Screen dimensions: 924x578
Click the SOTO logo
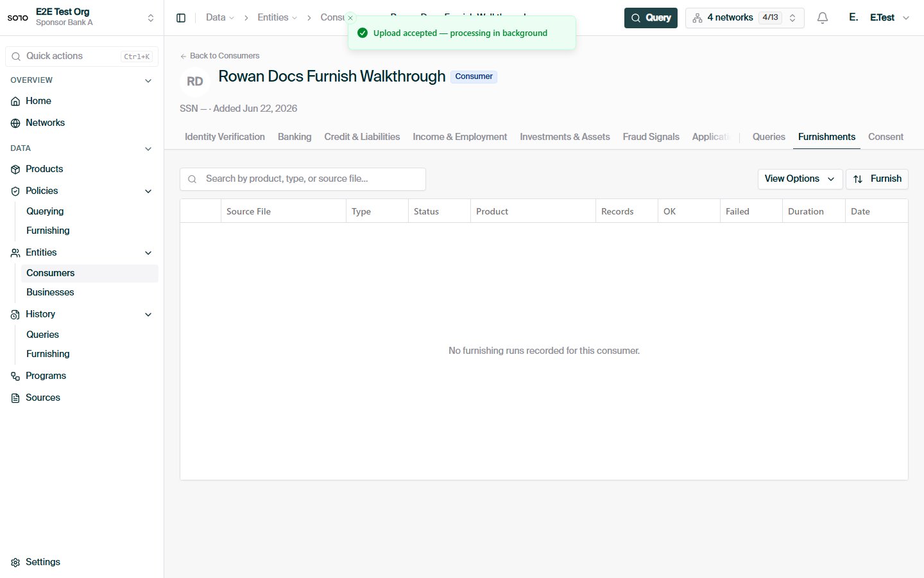point(18,18)
